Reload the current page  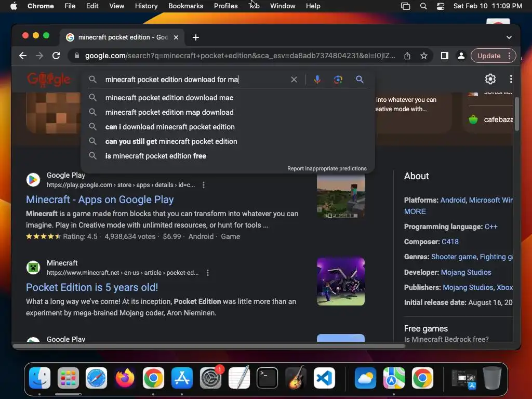pyautogui.click(x=56, y=56)
